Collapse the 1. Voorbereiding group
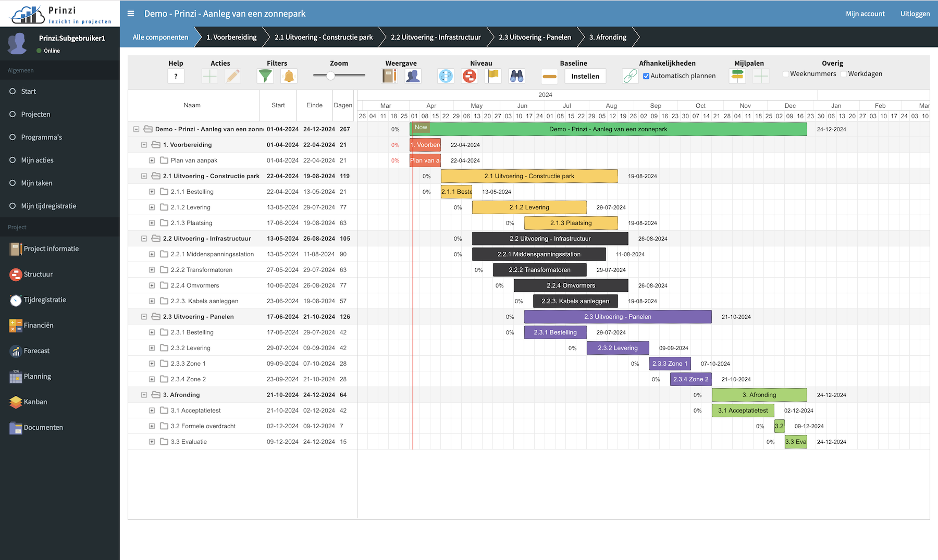The height and width of the screenshot is (560, 938). click(x=144, y=145)
